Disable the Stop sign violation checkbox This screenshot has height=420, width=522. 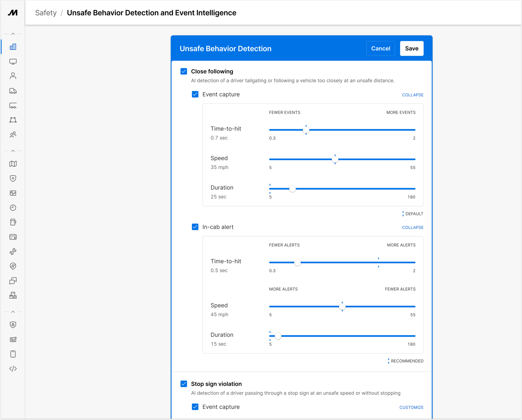[x=184, y=384]
